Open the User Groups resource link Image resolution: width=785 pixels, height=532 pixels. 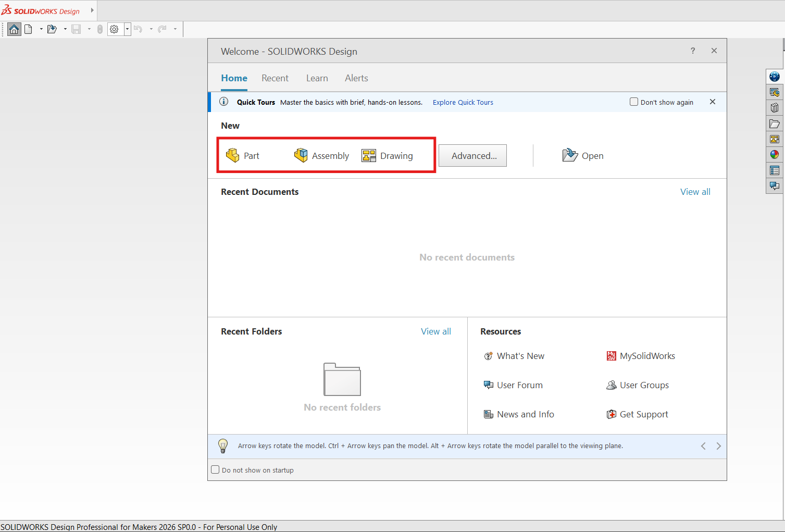638,385
